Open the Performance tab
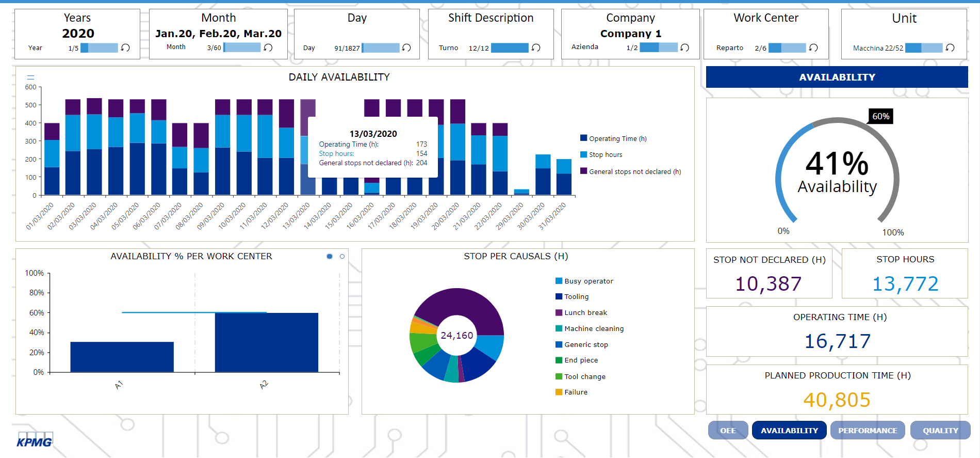This screenshot has height=458, width=980. [867, 430]
